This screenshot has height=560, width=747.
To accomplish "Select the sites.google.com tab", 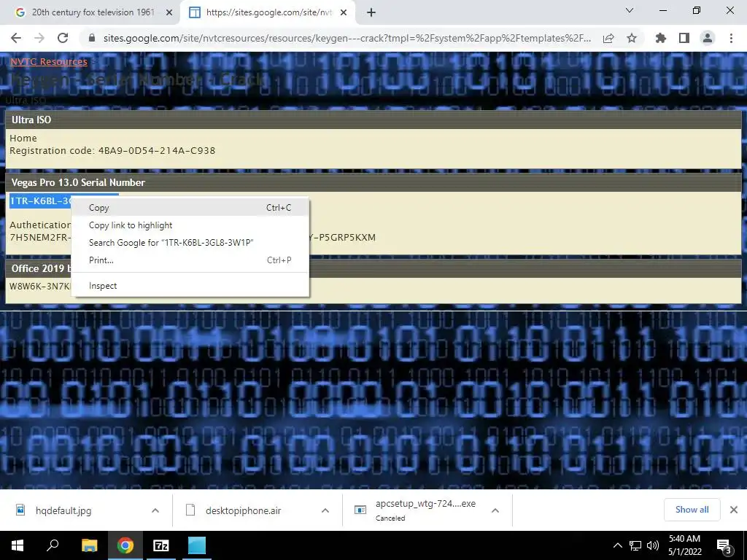I will pos(267,13).
